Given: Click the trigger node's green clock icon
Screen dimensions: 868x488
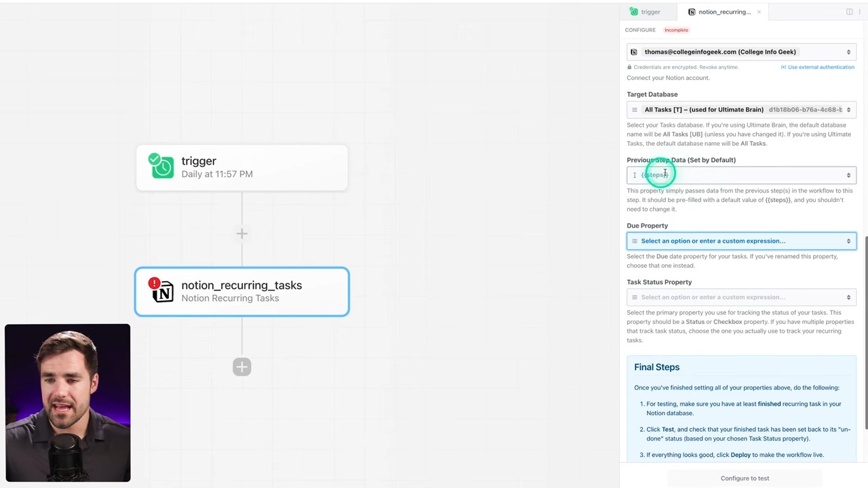Looking at the screenshot, I should [162, 166].
